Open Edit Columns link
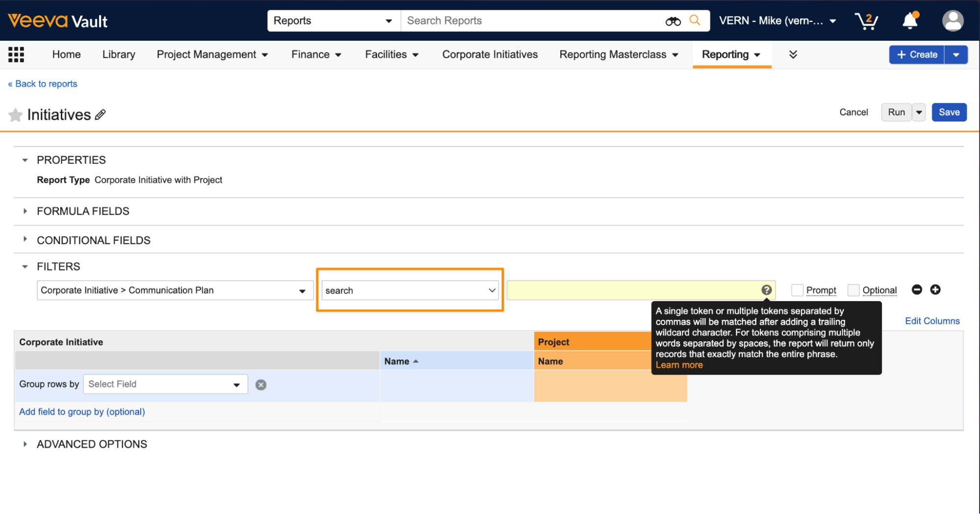The width and height of the screenshot is (980, 514). point(932,321)
